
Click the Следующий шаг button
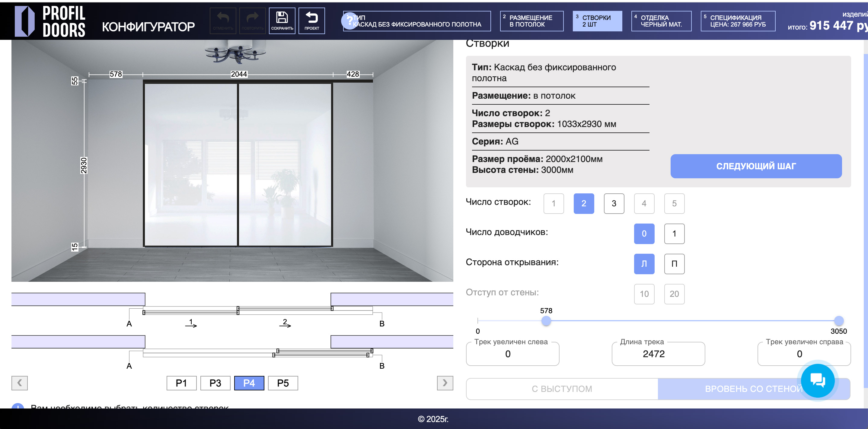(756, 166)
